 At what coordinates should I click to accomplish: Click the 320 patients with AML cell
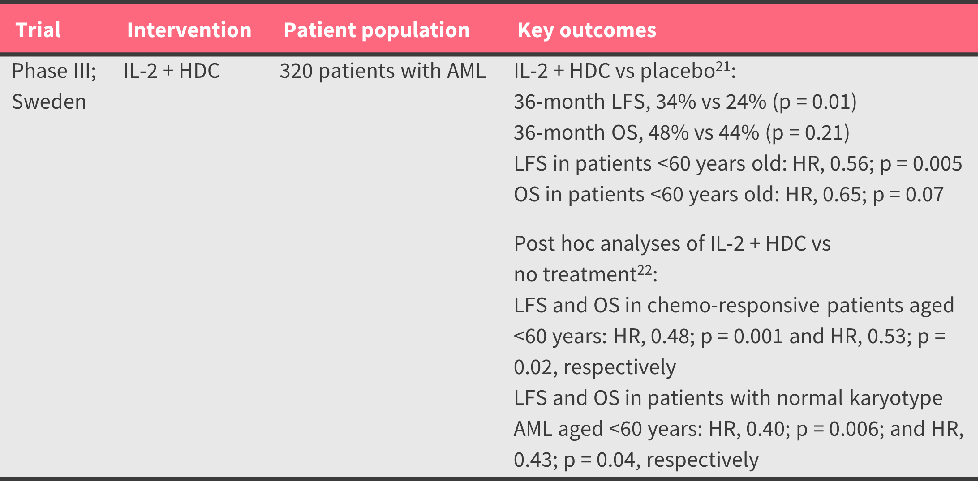tap(383, 71)
